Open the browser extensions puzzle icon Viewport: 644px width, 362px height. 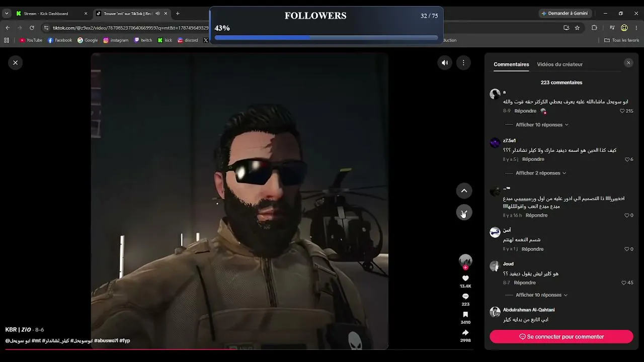pyautogui.click(x=594, y=28)
